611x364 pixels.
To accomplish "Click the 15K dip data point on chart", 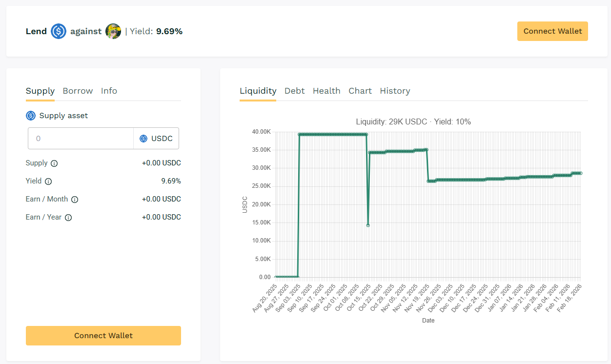I will coord(368,225).
